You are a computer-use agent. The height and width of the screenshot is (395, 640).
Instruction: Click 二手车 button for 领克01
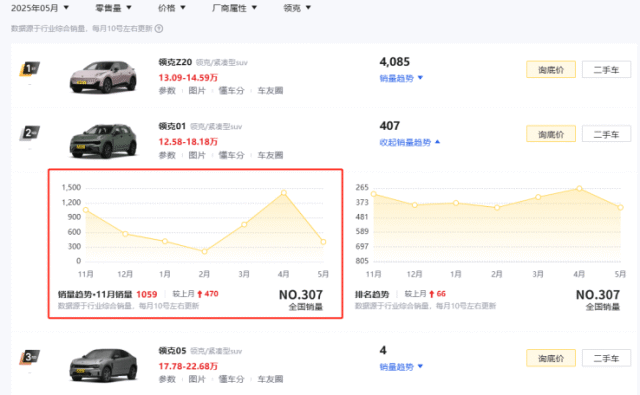coord(606,134)
